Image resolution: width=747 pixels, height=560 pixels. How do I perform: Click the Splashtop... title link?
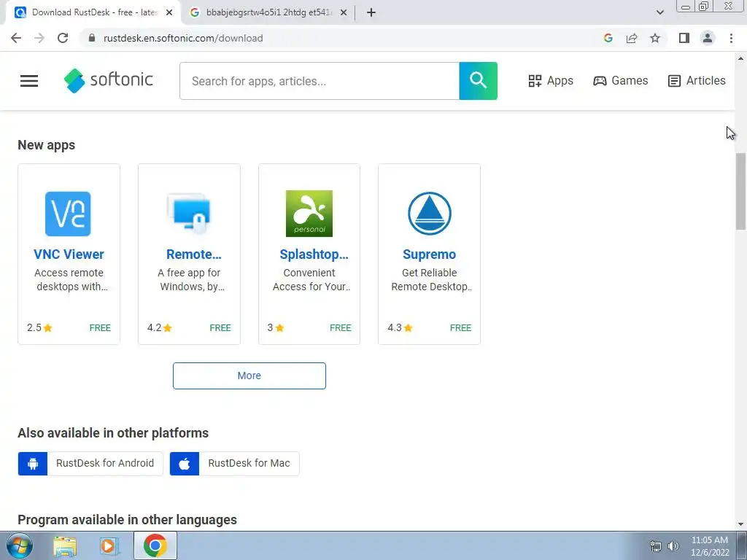tap(314, 254)
